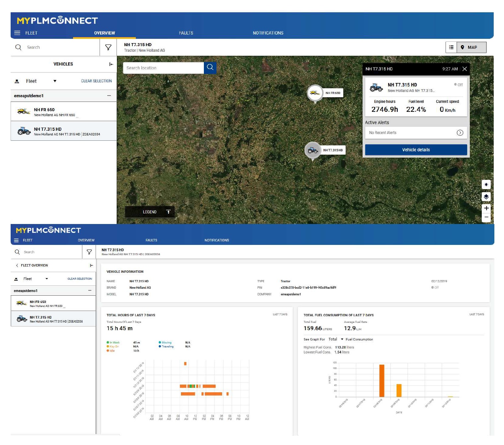
Task: Open hamburger menu in top MyPLMConnect header
Action: pyautogui.click(x=17, y=33)
